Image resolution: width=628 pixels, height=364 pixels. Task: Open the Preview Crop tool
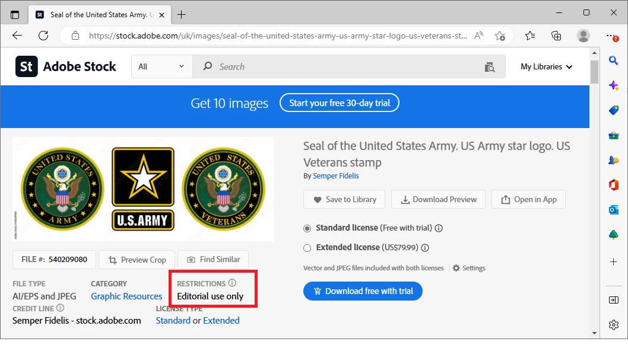[137, 260]
